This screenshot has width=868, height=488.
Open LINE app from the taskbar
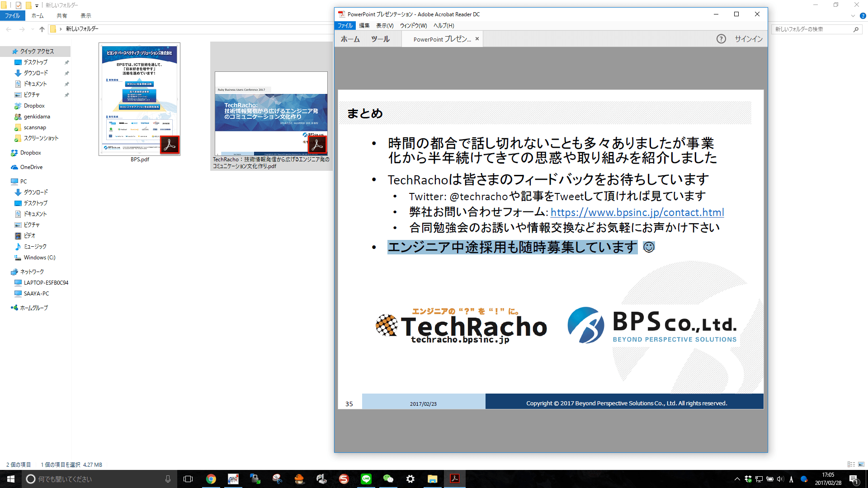tap(366, 479)
